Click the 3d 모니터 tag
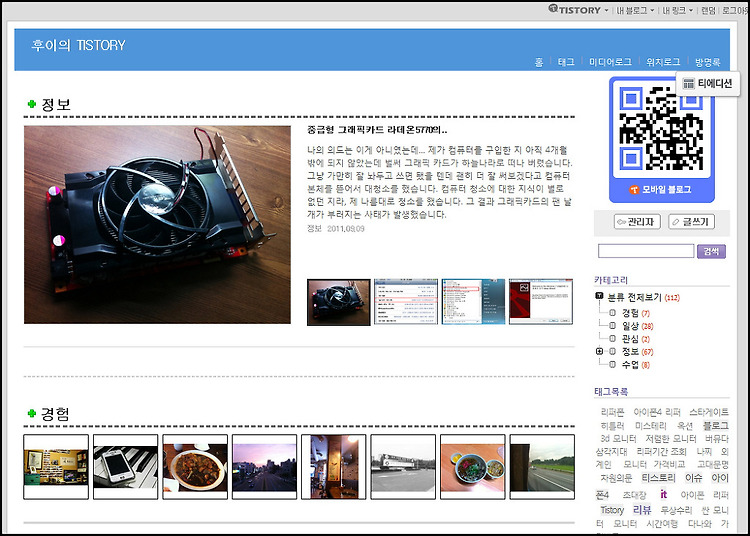This screenshot has height=536, width=750. coord(618,438)
